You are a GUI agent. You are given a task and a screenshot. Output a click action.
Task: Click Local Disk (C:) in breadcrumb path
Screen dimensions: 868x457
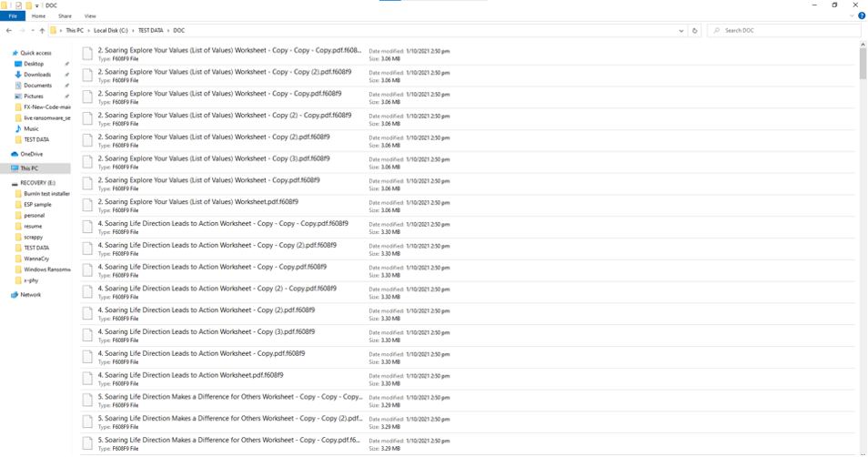pyautogui.click(x=112, y=30)
